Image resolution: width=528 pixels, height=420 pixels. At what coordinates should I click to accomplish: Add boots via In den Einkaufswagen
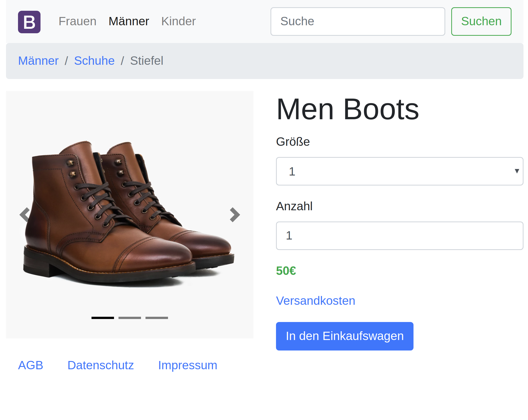click(x=344, y=336)
